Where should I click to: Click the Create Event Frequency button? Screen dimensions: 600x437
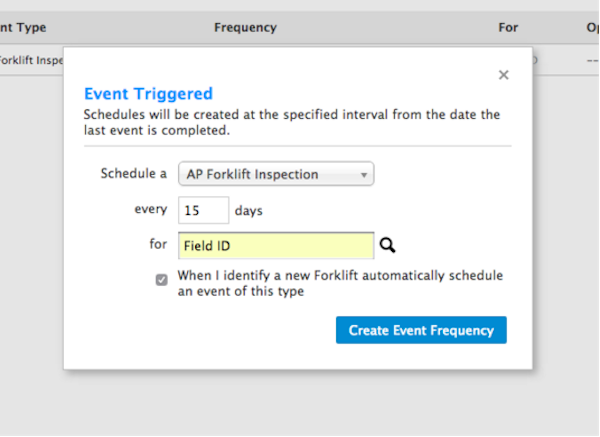[421, 330]
